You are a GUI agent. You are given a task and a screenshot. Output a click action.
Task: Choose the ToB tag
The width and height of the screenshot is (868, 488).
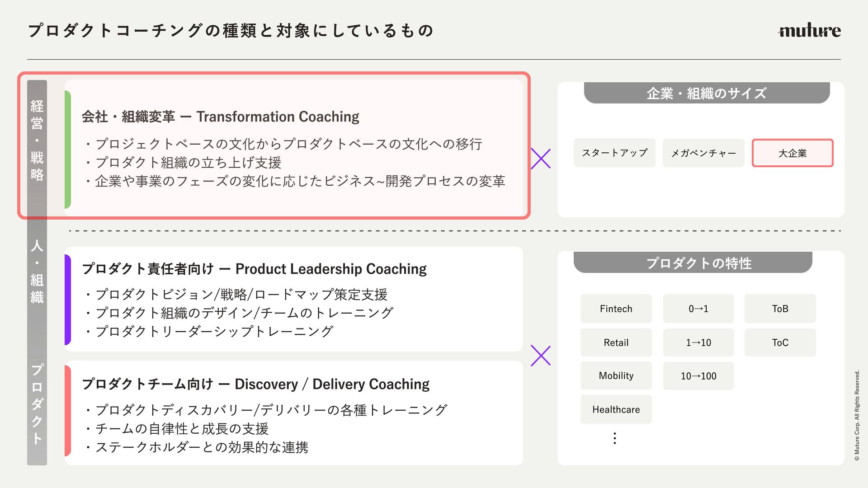coord(780,309)
